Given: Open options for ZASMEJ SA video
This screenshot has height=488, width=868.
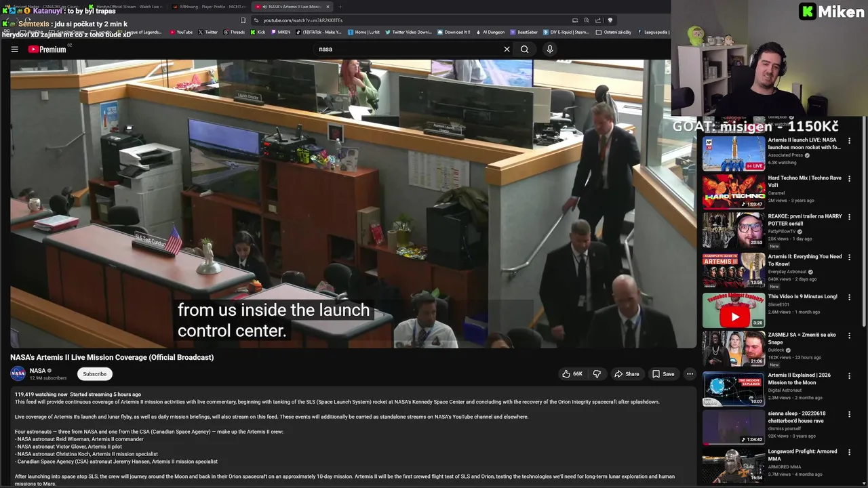Looking at the screenshot, I should tap(849, 335).
